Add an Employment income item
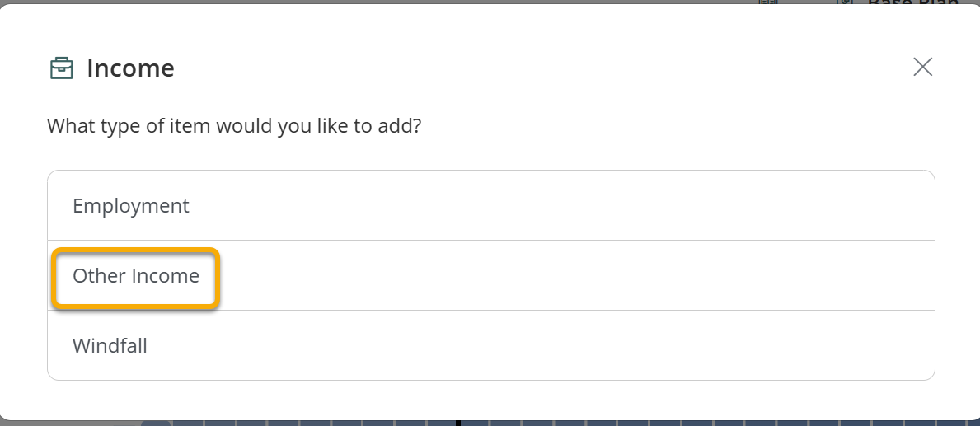 point(131,205)
